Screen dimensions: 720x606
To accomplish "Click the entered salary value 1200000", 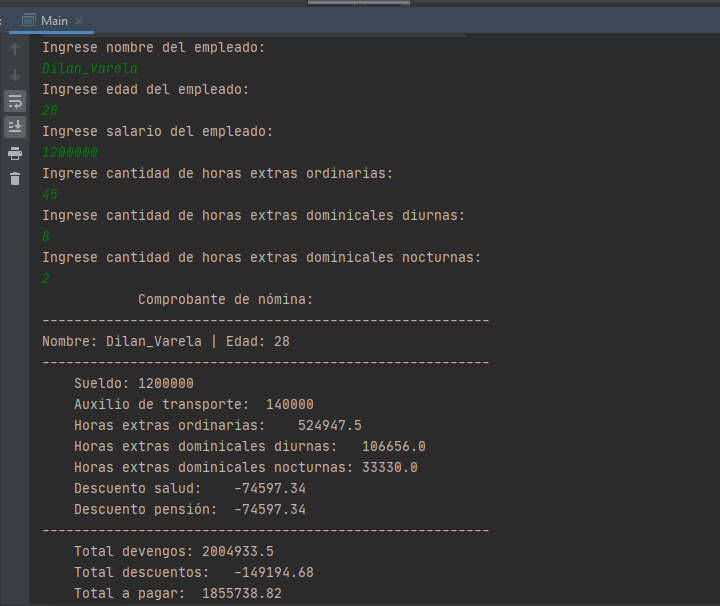I will (70, 152).
